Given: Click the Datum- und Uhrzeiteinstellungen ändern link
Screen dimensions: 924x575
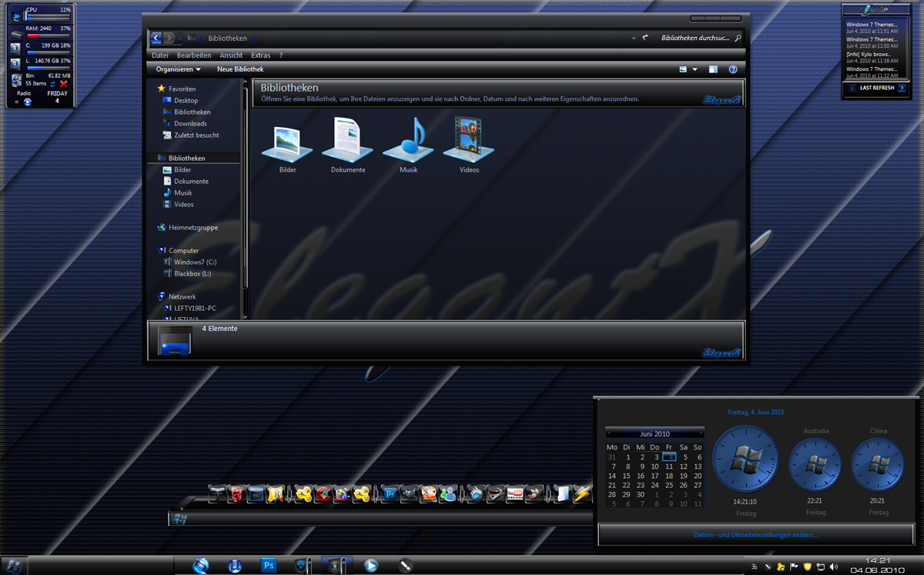Looking at the screenshot, I should point(756,533).
